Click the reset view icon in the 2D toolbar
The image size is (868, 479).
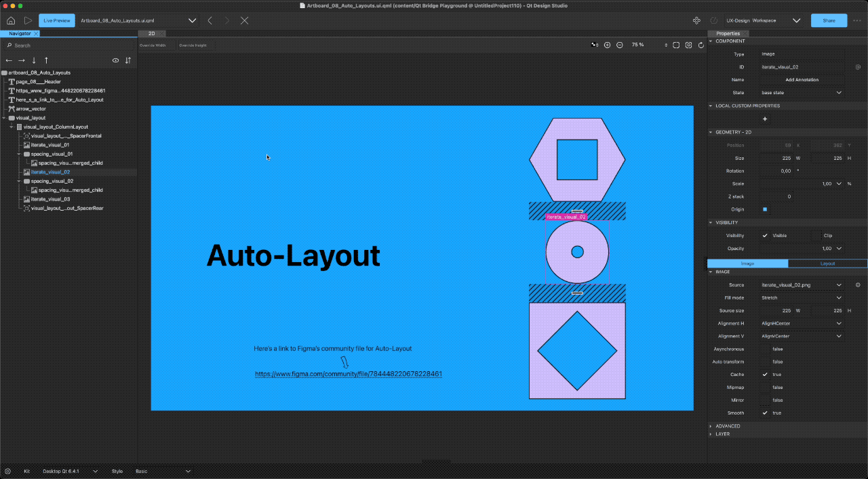(x=701, y=45)
